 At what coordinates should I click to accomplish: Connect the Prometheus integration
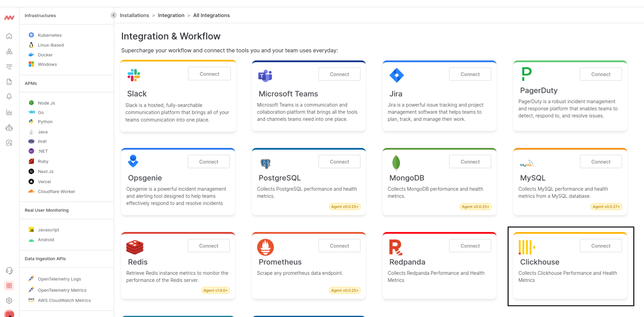click(339, 246)
